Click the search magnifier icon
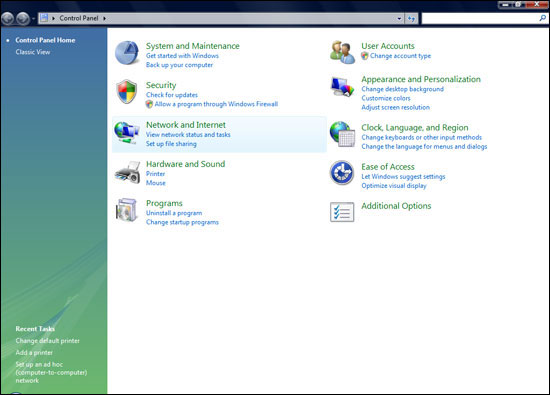The width and height of the screenshot is (550, 395). [543, 18]
